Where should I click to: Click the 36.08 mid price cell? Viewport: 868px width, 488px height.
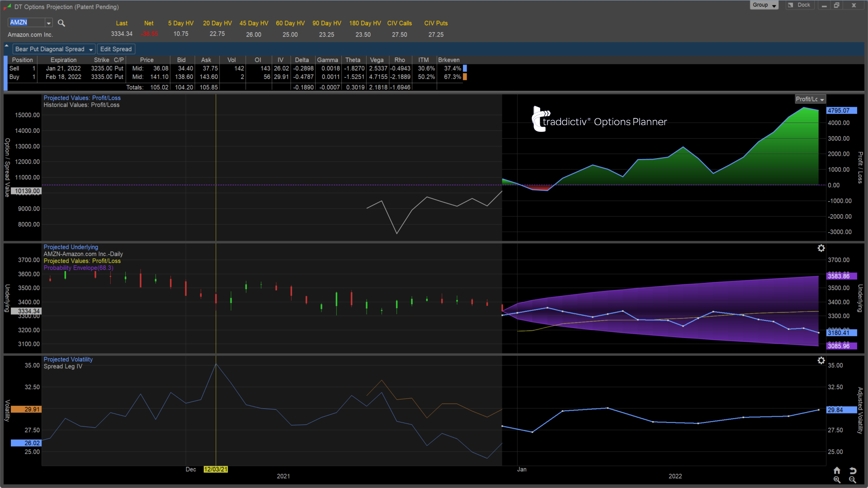click(160, 69)
